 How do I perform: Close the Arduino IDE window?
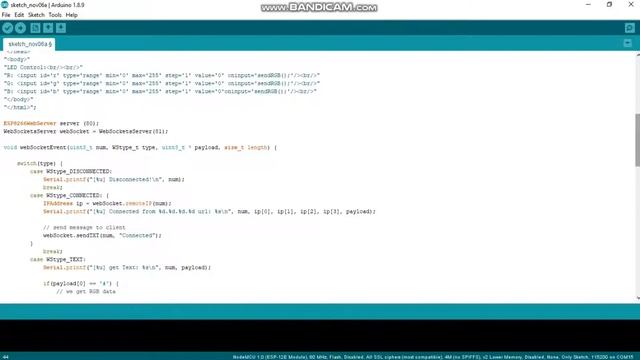point(630,4)
